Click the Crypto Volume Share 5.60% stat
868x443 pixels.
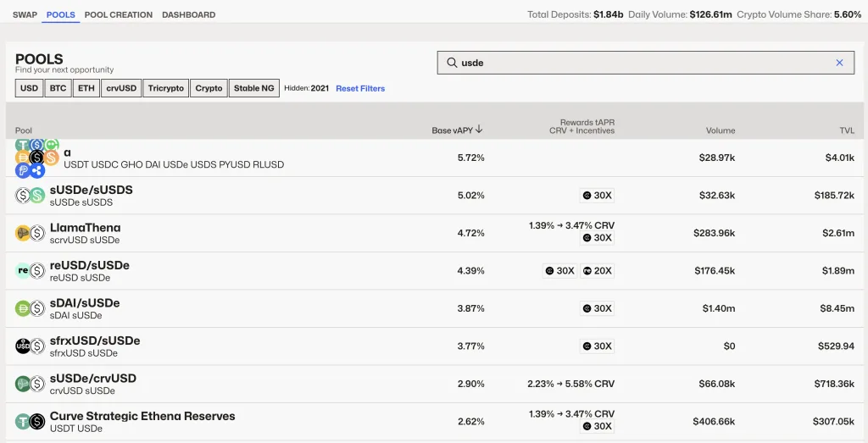pos(798,15)
